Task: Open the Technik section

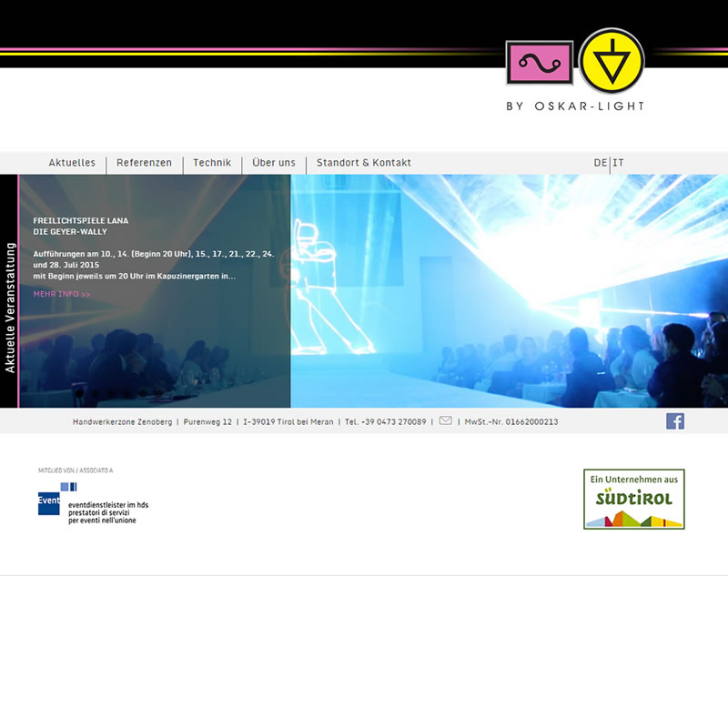Action: tap(212, 163)
